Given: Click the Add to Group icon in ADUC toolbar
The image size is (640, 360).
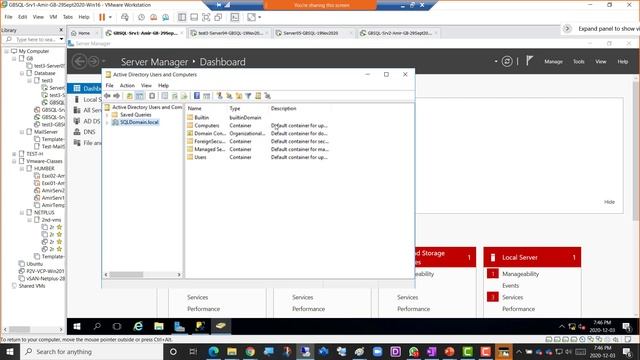Looking at the screenshot, I should [268, 96].
